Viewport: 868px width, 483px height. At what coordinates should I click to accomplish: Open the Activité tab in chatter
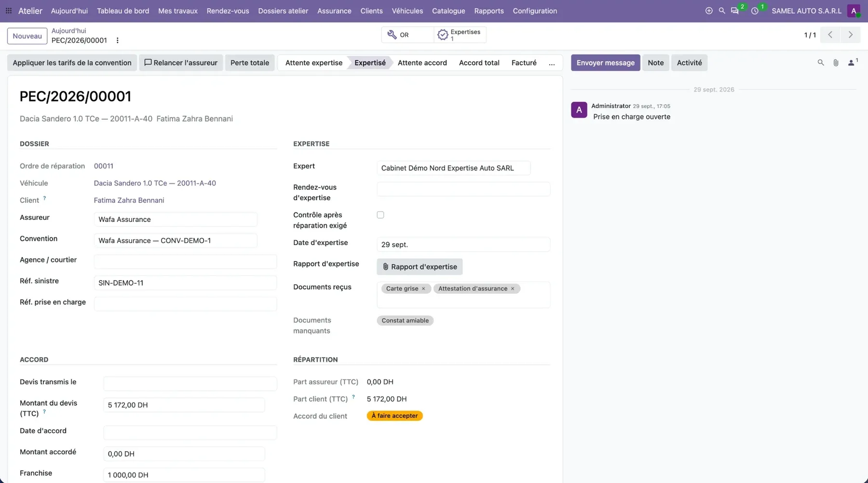pyautogui.click(x=689, y=63)
